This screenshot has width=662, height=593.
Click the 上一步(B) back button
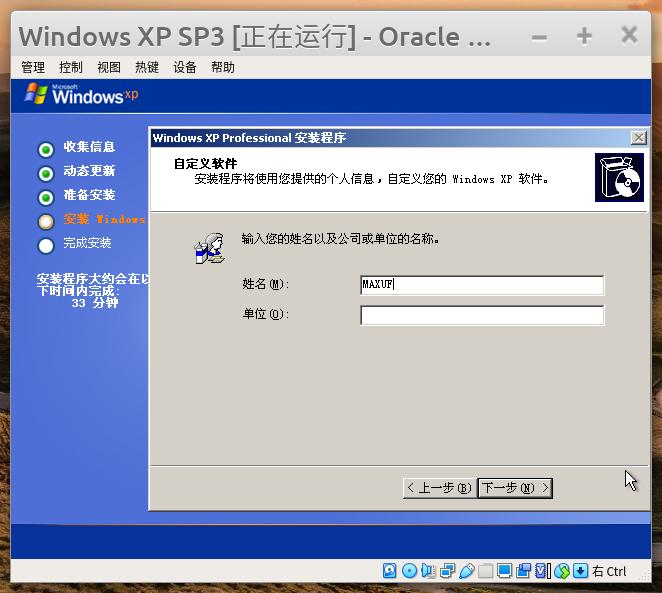click(x=440, y=488)
